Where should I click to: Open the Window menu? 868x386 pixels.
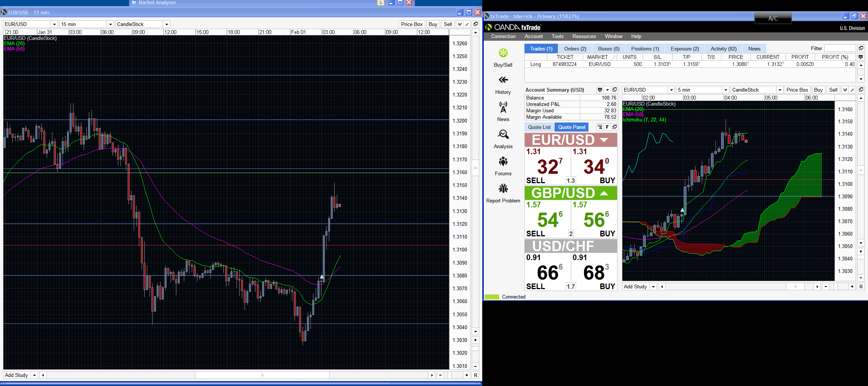(x=613, y=36)
